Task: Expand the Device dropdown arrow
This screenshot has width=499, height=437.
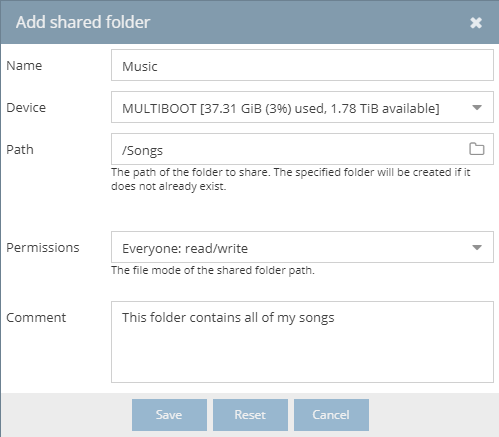Action: 477,108
